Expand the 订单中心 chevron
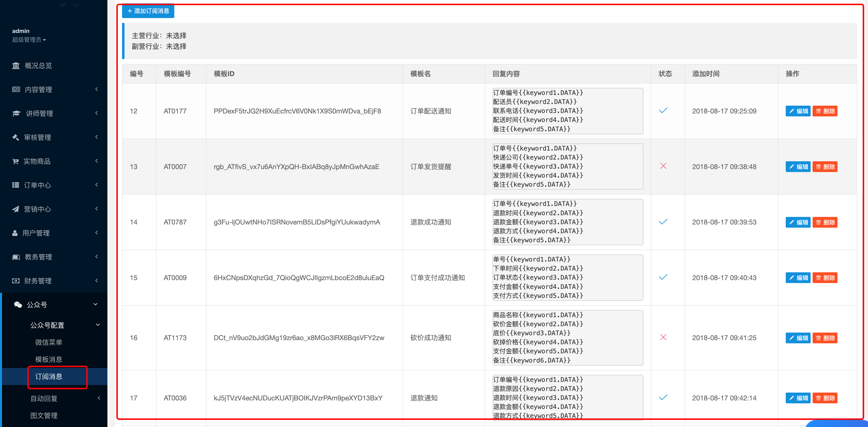This screenshot has width=868, height=427. tap(97, 184)
